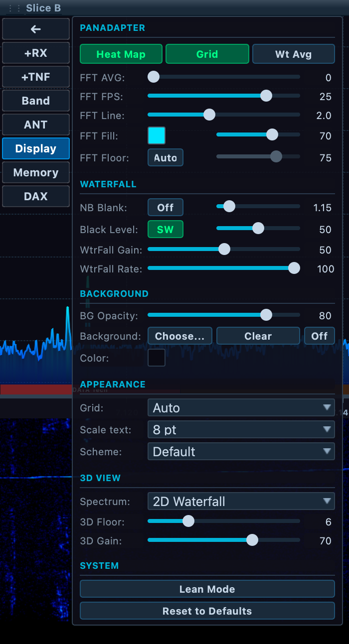Click the BG Opacity value 80

[x=325, y=316]
